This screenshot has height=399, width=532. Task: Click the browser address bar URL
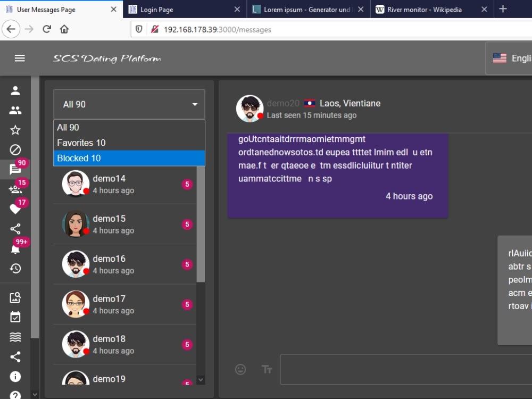coord(218,29)
